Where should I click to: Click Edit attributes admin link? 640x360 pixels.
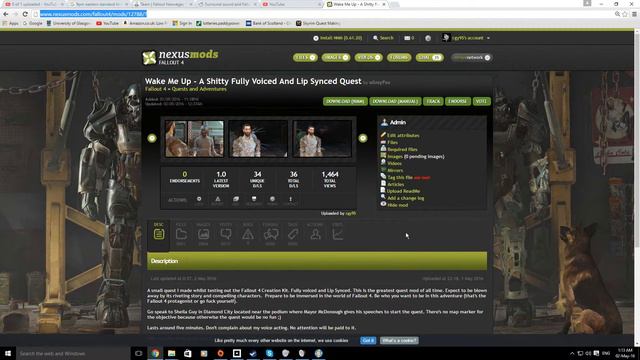tap(403, 136)
